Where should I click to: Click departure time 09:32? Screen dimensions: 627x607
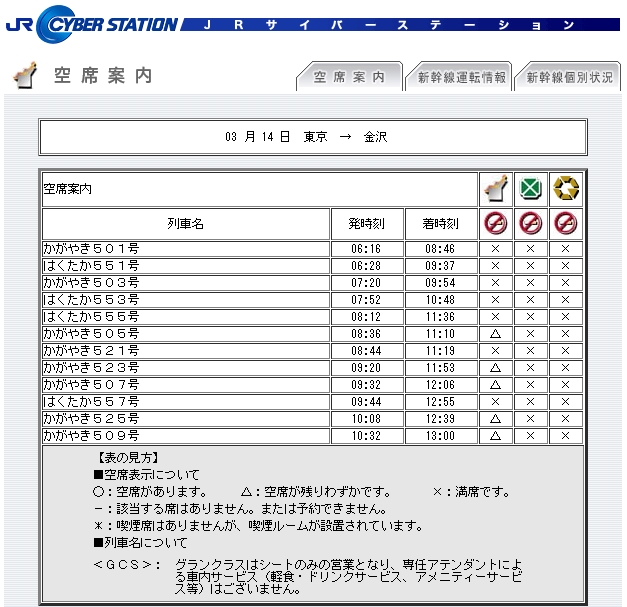pos(366,385)
